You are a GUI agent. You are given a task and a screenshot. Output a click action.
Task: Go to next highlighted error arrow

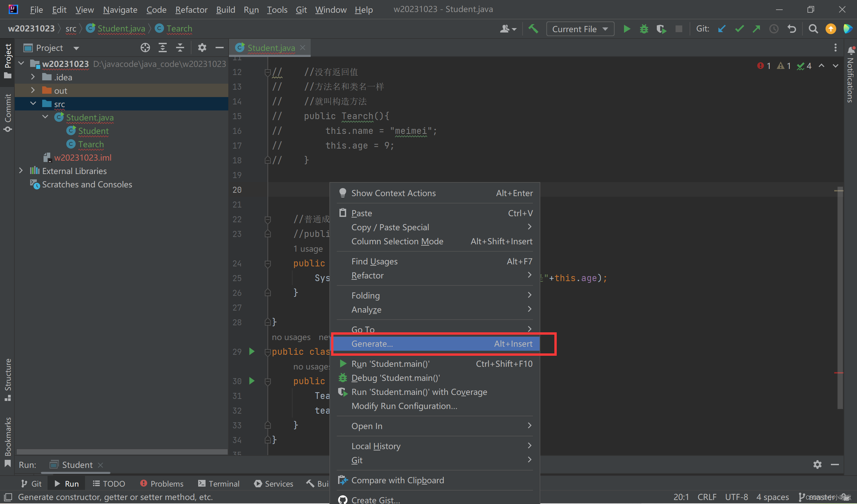pyautogui.click(x=835, y=66)
